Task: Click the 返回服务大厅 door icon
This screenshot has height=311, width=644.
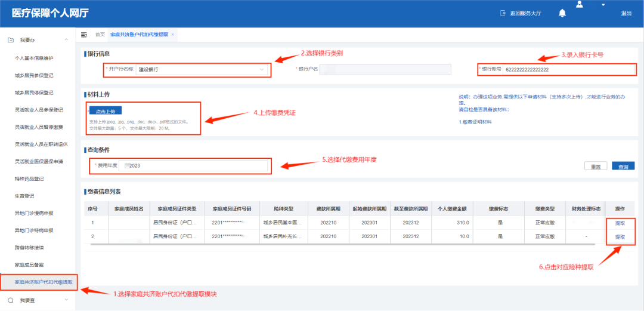Action: pos(502,13)
